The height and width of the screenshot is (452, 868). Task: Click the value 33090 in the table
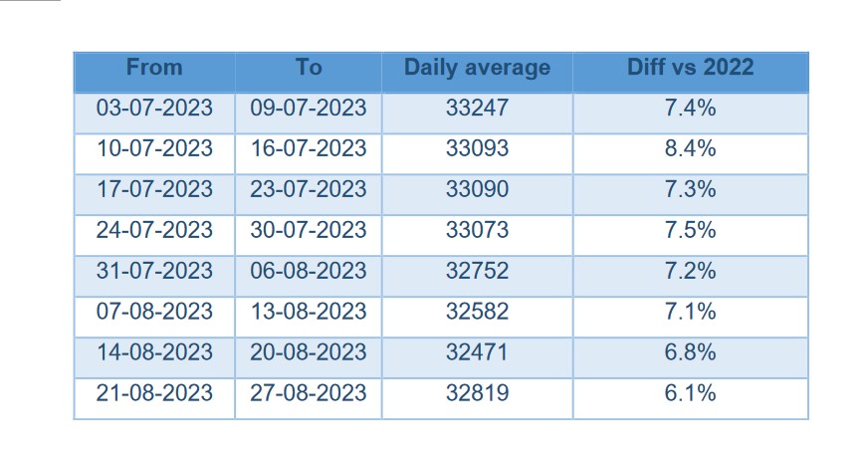tap(477, 189)
